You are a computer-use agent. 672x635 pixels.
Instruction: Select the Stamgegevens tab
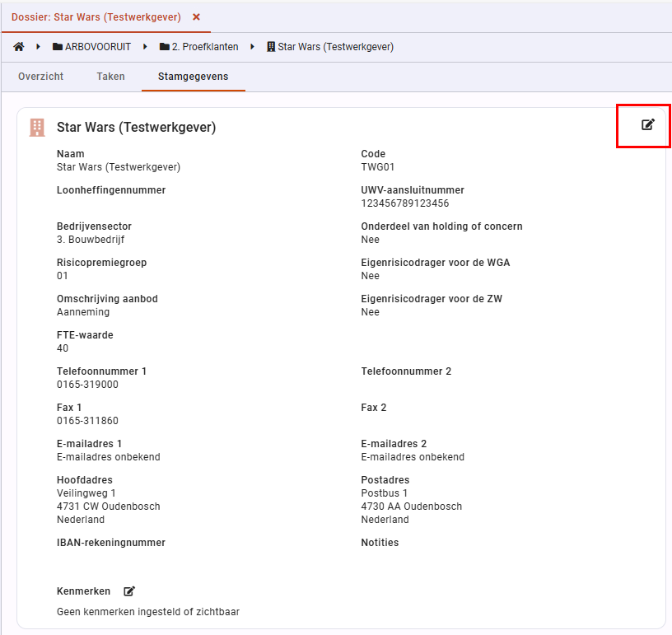click(194, 77)
